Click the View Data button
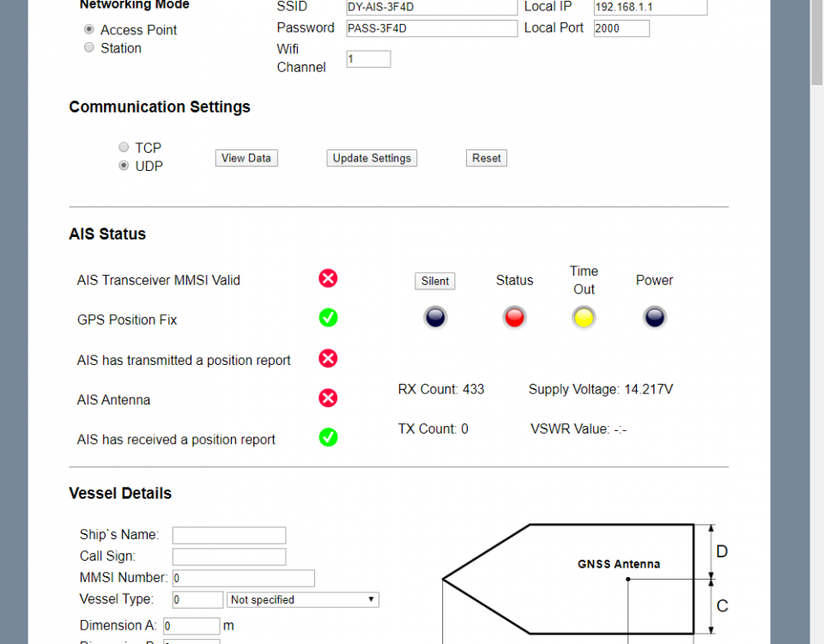The height and width of the screenshot is (644, 824). [x=246, y=158]
